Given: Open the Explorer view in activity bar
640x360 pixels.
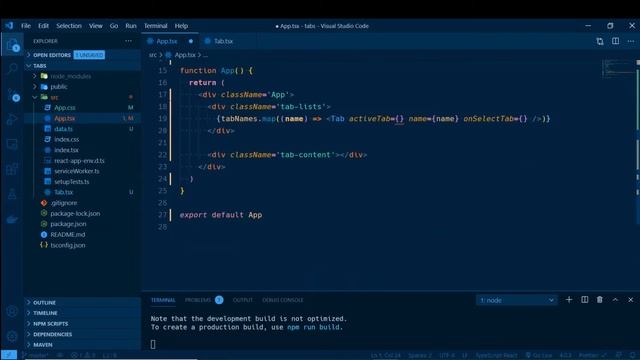Looking at the screenshot, I should pos(12,45).
